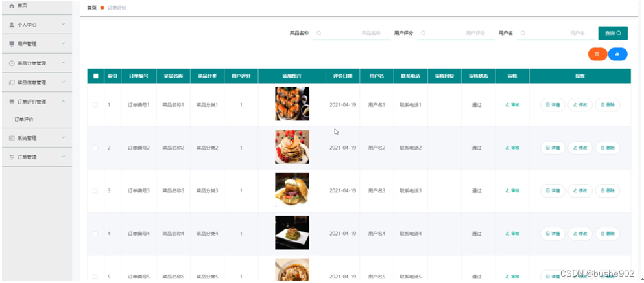Click the icon beside 用户管理

click(12, 44)
